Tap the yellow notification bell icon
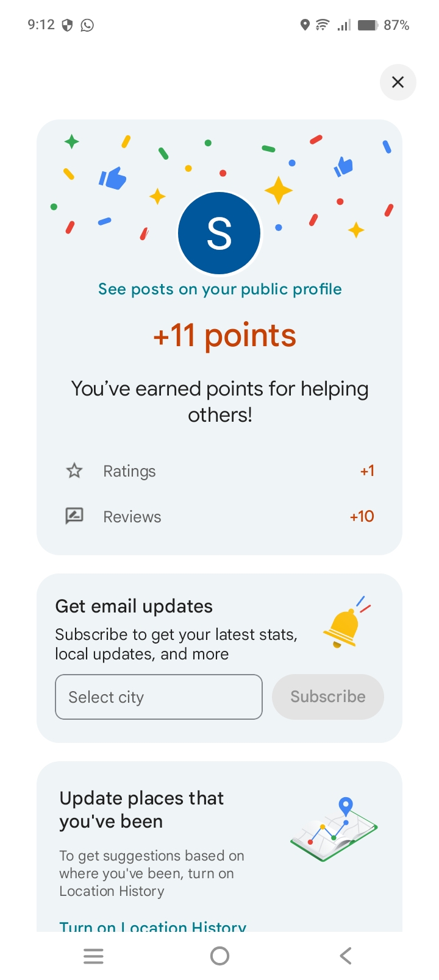 click(343, 627)
